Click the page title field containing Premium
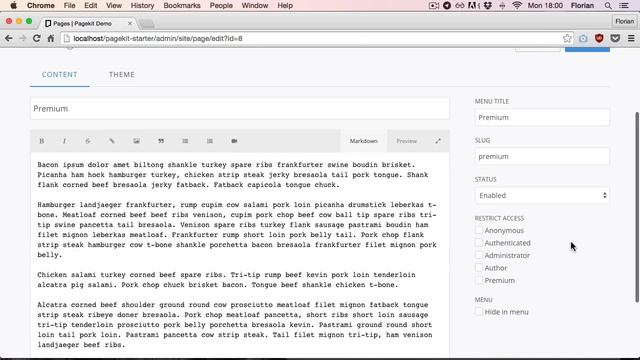 coord(240,109)
